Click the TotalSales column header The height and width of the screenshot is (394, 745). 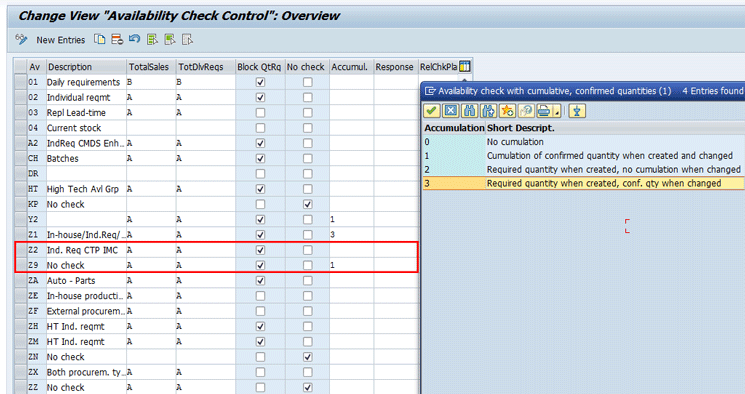(151, 67)
